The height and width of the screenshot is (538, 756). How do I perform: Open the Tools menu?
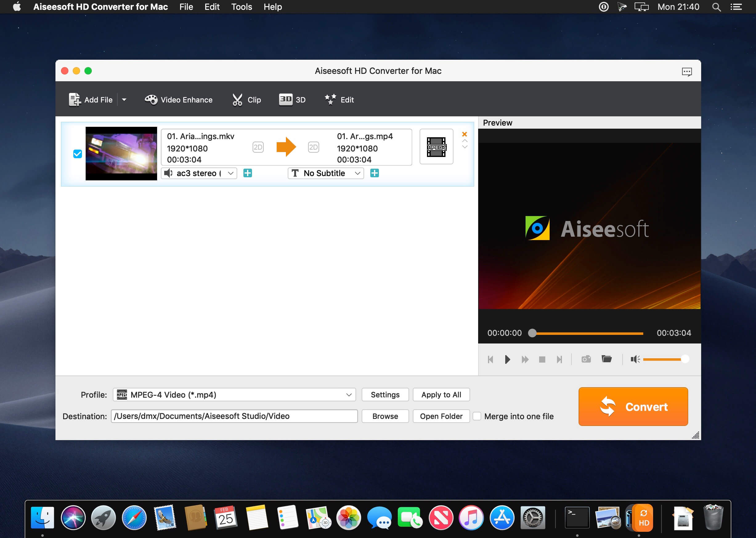click(242, 7)
